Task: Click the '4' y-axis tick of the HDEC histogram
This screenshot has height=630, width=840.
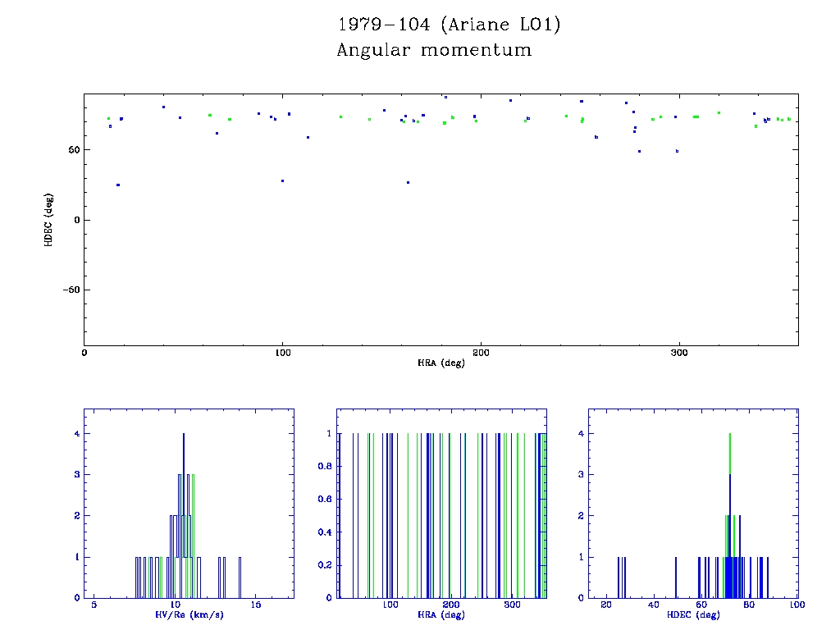Action: click(x=581, y=433)
